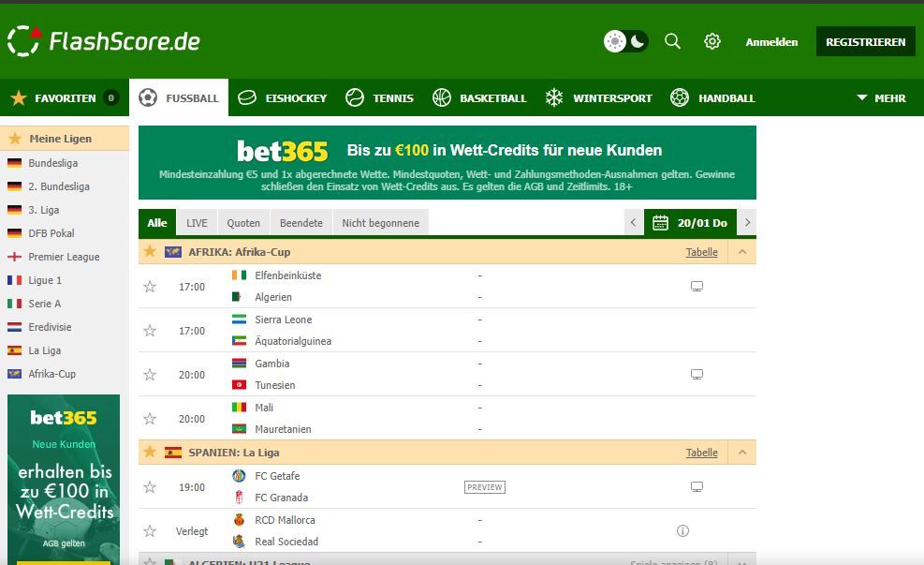
Task: Click bet365 top banner ad
Action: tap(447, 163)
